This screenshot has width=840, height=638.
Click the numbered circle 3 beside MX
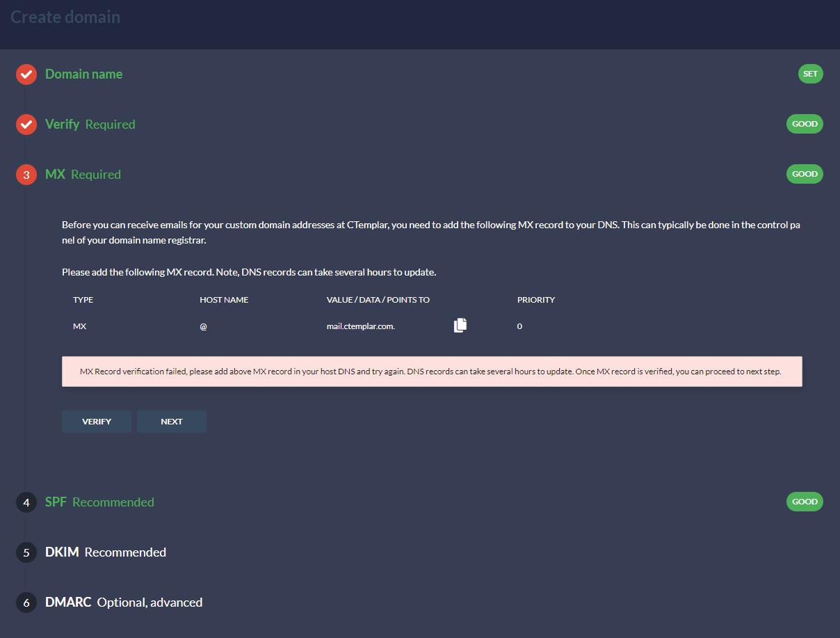coord(26,175)
